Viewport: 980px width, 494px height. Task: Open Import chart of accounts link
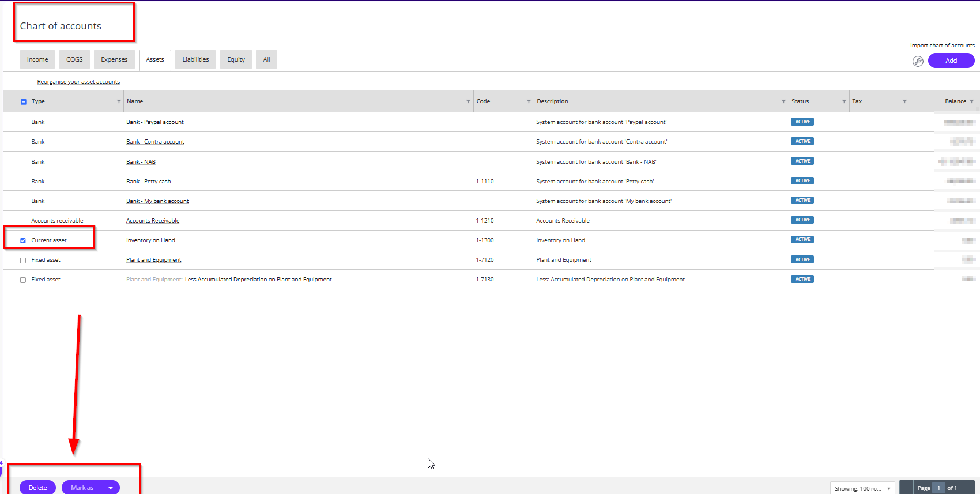tap(943, 46)
